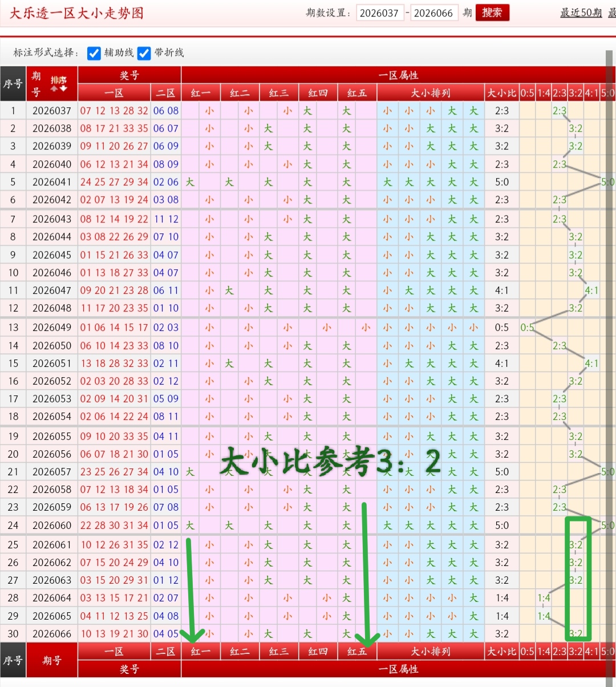Select period cell 2026041
This screenshot has width=616, height=687.
coord(52,182)
